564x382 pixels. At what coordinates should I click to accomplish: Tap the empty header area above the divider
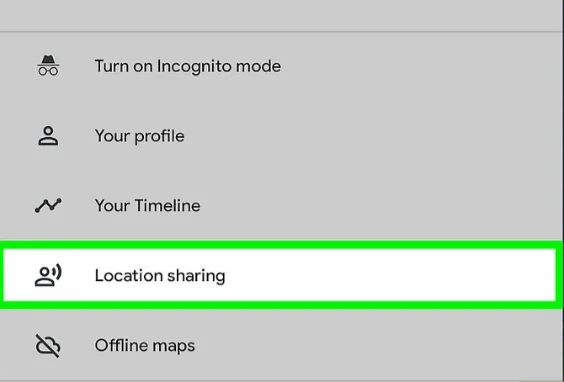[x=282, y=15]
